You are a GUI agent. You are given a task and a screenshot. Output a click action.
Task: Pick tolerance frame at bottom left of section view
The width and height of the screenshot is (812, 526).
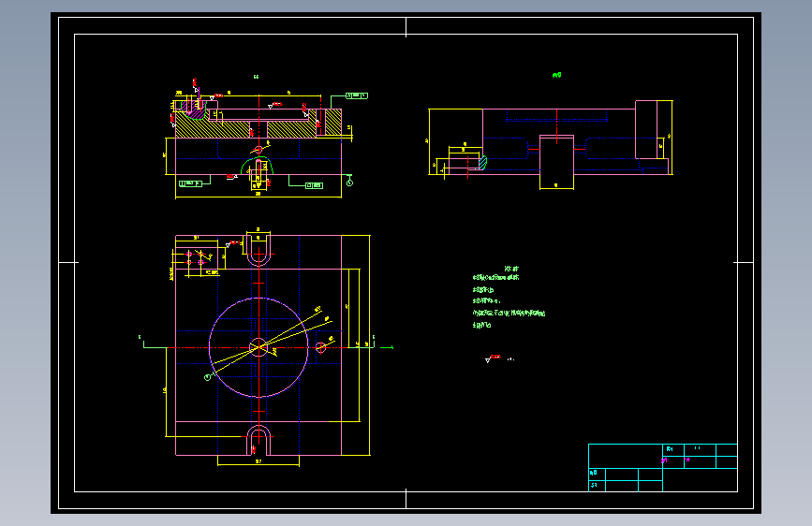click(x=190, y=183)
